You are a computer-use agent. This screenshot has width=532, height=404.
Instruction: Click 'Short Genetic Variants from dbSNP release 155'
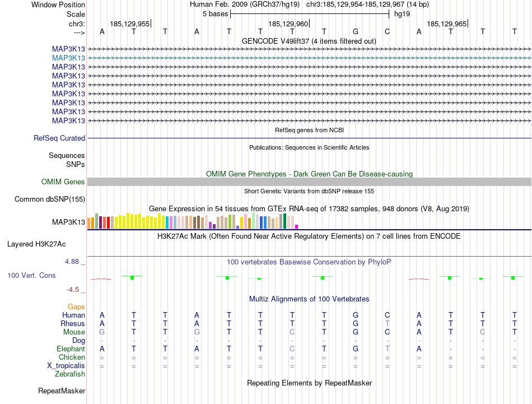(309, 191)
